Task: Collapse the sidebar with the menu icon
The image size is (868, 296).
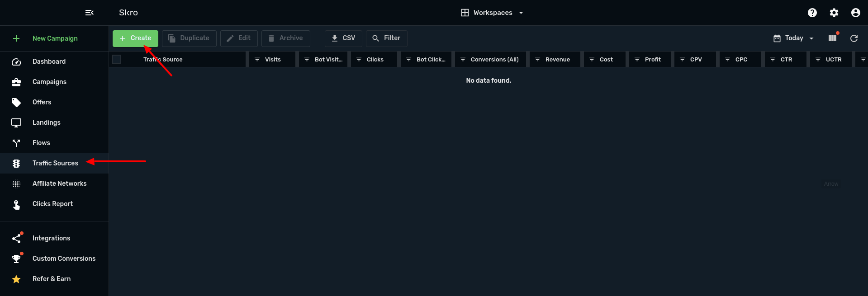Action: click(x=90, y=13)
